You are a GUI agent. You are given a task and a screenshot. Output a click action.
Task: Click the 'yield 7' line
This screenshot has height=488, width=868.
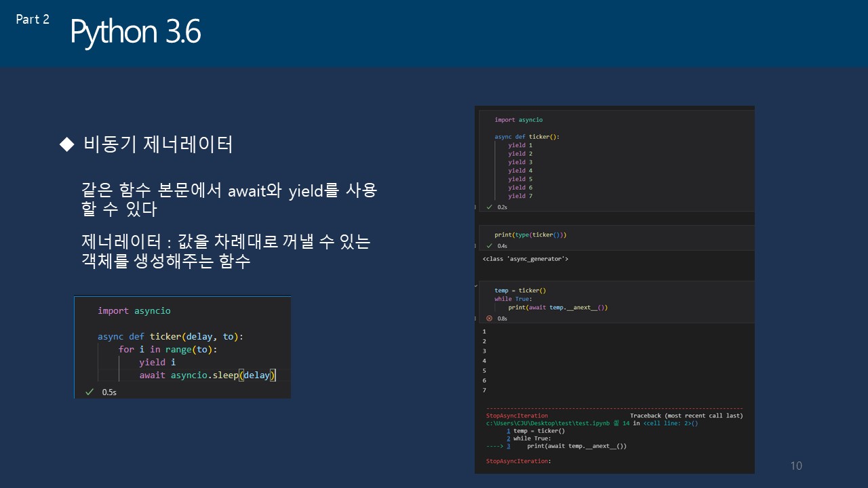coord(520,196)
